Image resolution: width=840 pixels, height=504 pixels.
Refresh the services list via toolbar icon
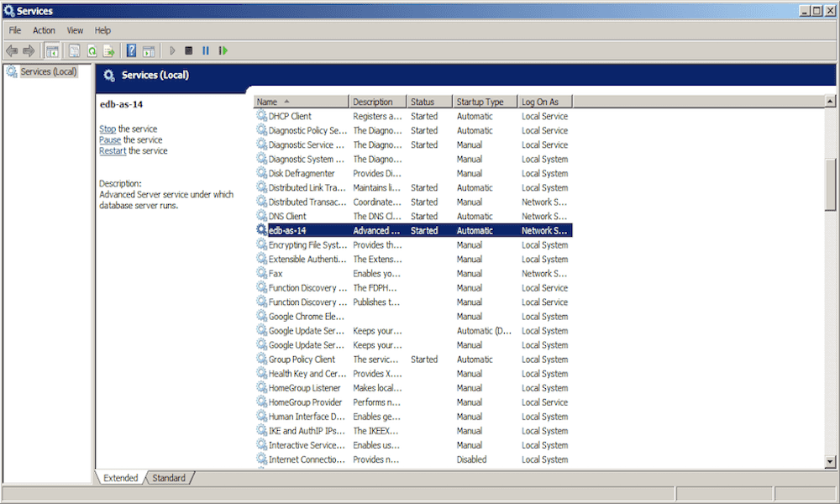click(92, 50)
